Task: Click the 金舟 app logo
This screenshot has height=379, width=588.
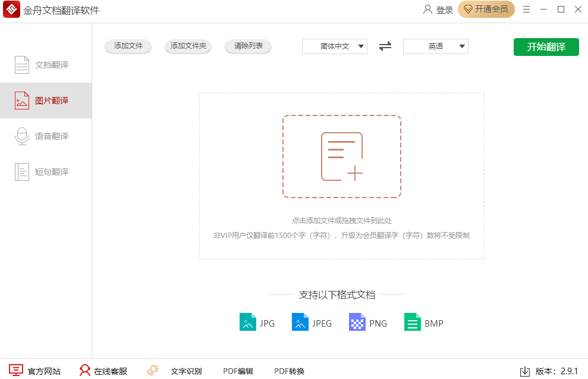Action: (x=11, y=10)
